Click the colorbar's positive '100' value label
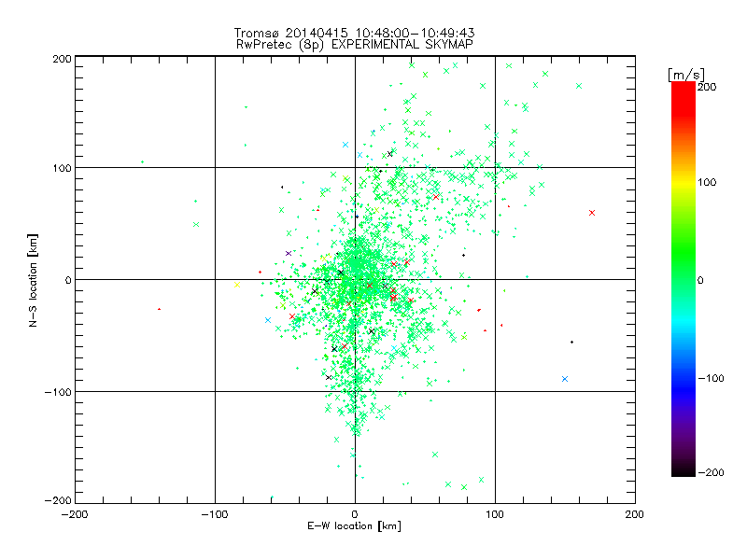747x560 pixels. pyautogui.click(x=707, y=182)
